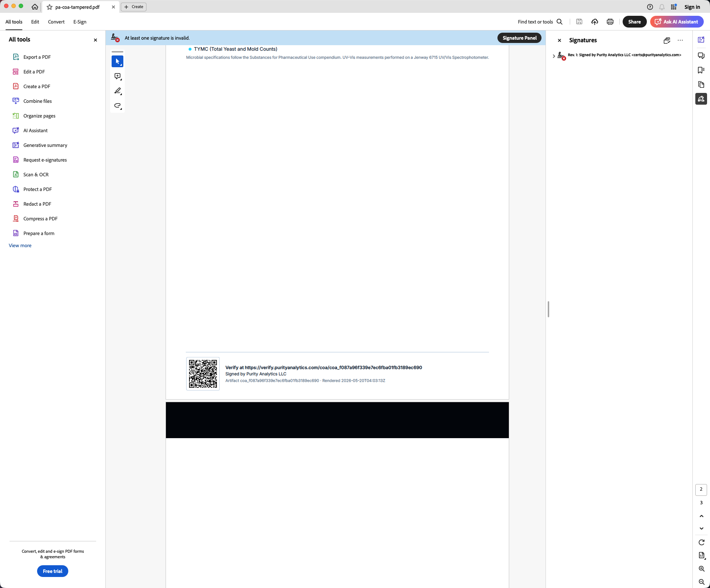710x588 pixels.
Task: Click the cloud upload icon
Action: [x=595, y=22]
